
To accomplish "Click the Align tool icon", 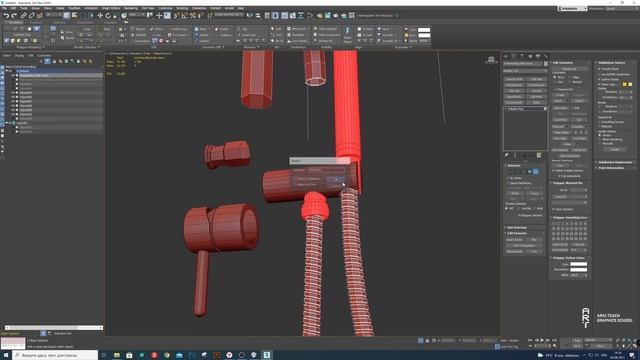I will [x=258, y=16].
